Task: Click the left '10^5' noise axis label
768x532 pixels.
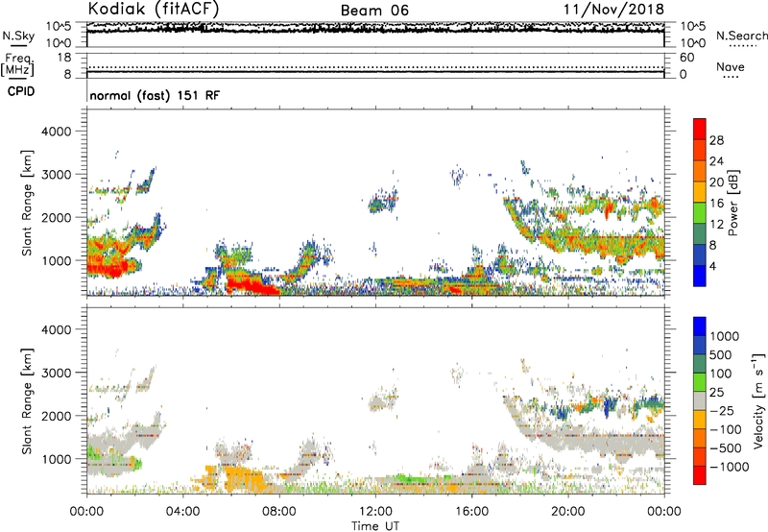Action: [x=59, y=27]
